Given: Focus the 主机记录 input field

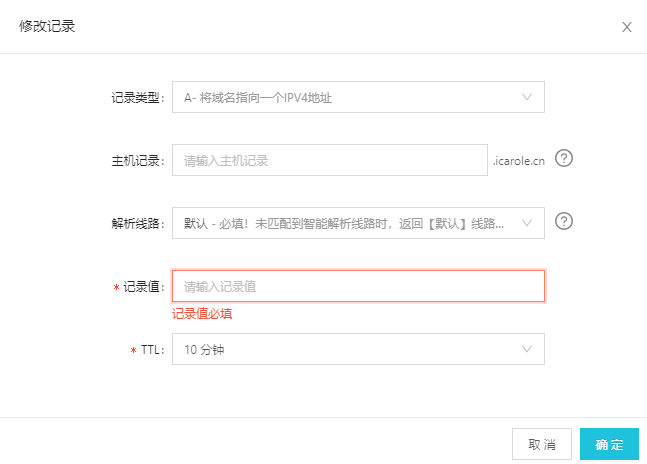Looking at the screenshot, I should point(330,160).
